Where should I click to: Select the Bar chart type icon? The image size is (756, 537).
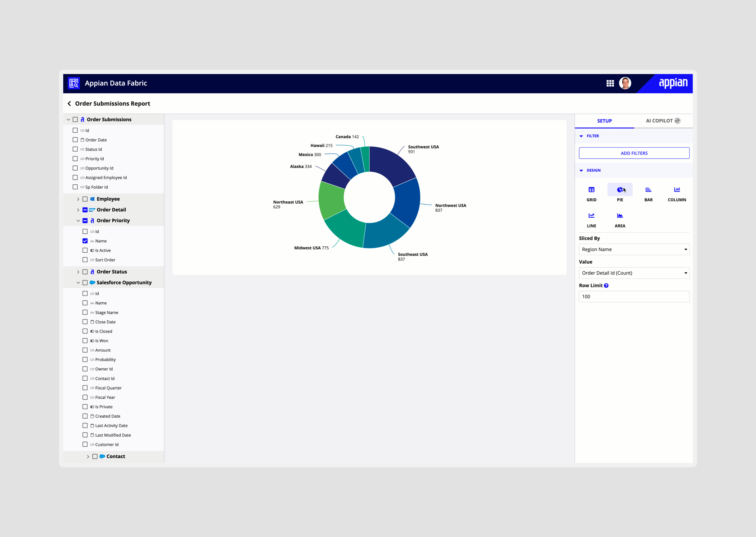[x=648, y=190]
